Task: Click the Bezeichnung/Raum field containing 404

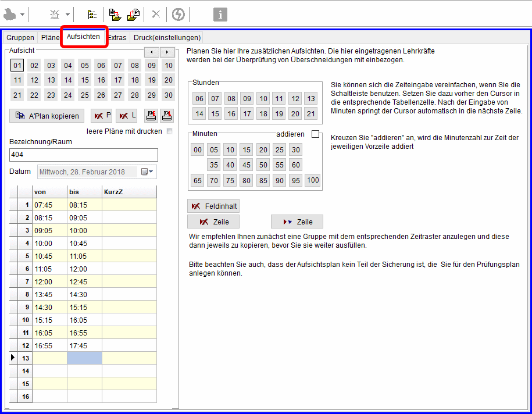Action: (84, 155)
